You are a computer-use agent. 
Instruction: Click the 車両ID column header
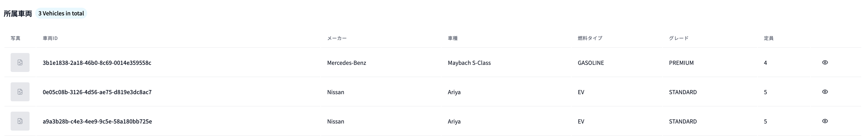click(x=50, y=38)
